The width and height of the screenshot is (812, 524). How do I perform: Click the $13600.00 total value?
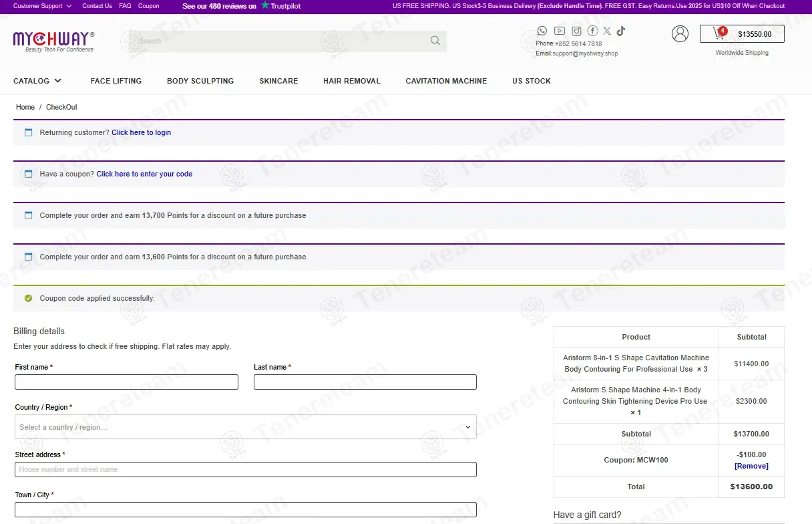751,487
